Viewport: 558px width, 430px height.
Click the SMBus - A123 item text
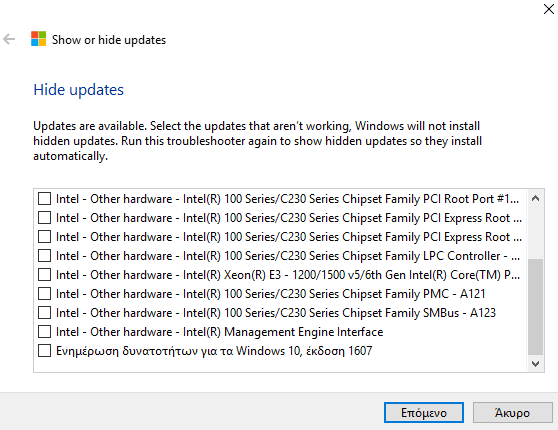(276, 313)
